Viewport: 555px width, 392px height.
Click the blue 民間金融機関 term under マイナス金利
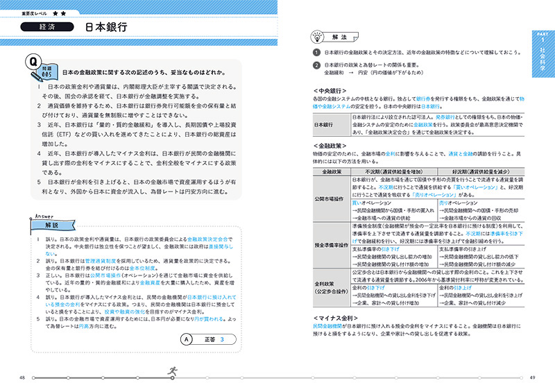click(x=327, y=326)
